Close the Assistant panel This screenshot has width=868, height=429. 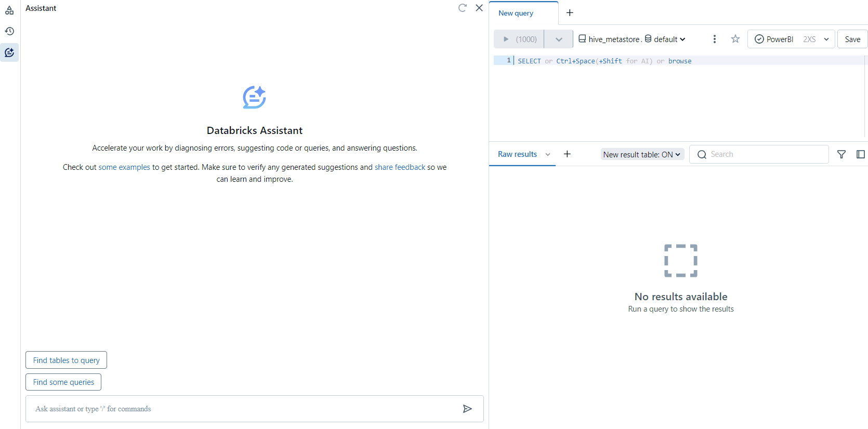479,8
